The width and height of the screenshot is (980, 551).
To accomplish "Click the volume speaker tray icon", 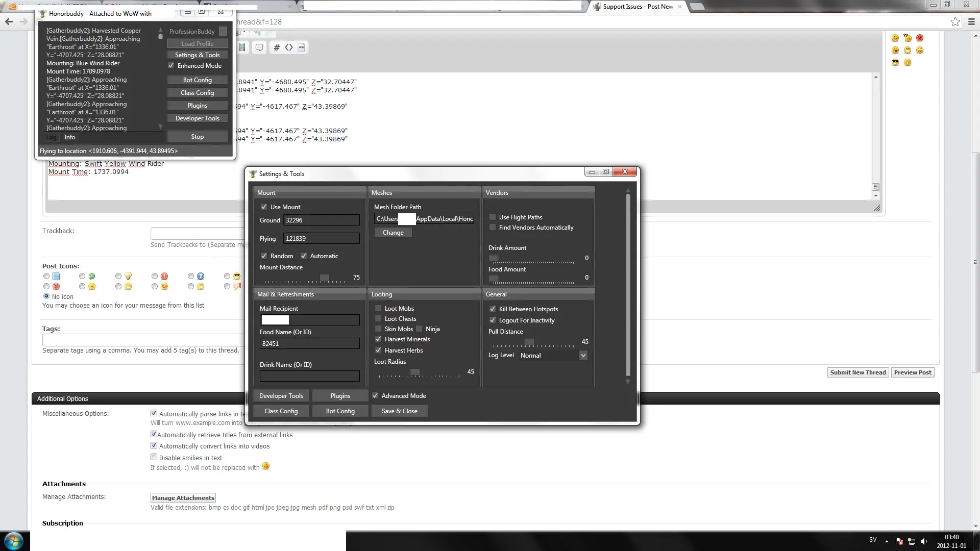I will (x=924, y=541).
